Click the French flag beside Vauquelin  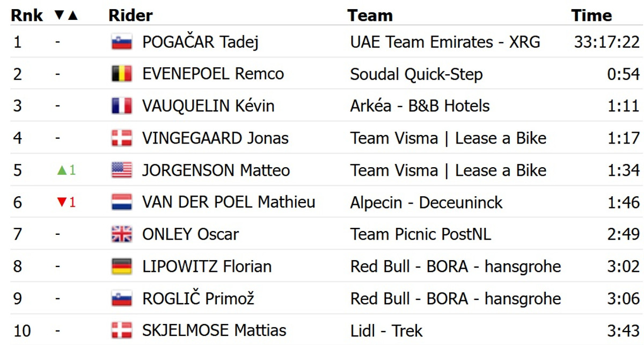(x=122, y=106)
